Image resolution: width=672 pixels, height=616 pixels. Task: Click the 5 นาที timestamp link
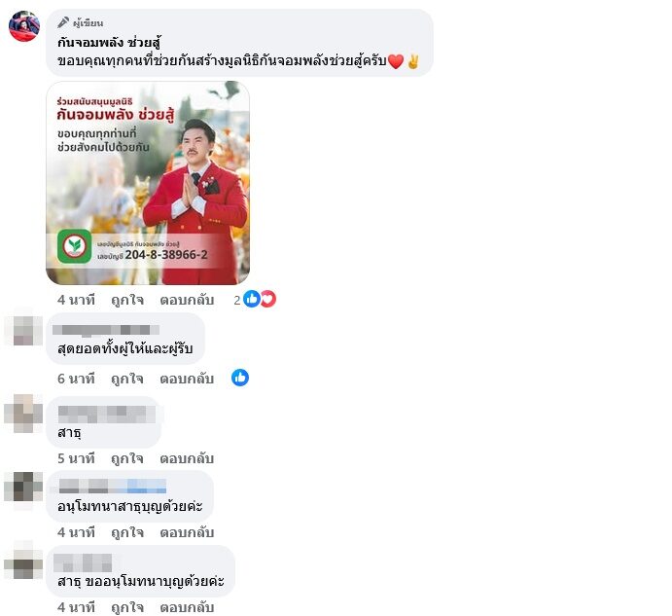pos(76,458)
